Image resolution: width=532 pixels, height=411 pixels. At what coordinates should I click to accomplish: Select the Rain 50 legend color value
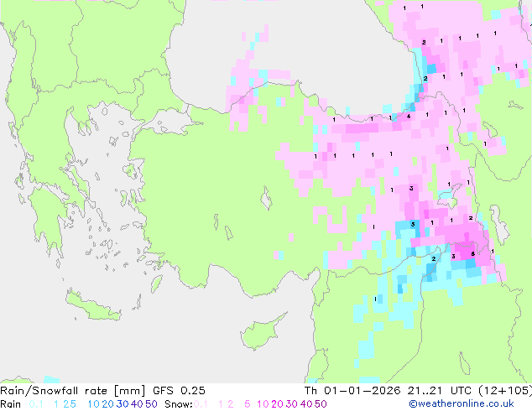[x=151, y=404]
